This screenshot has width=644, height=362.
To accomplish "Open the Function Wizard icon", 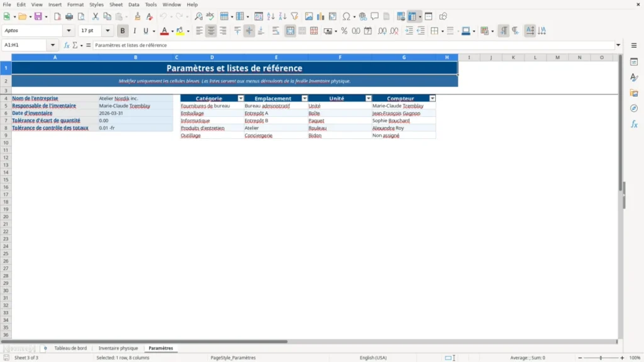I will point(67,45).
